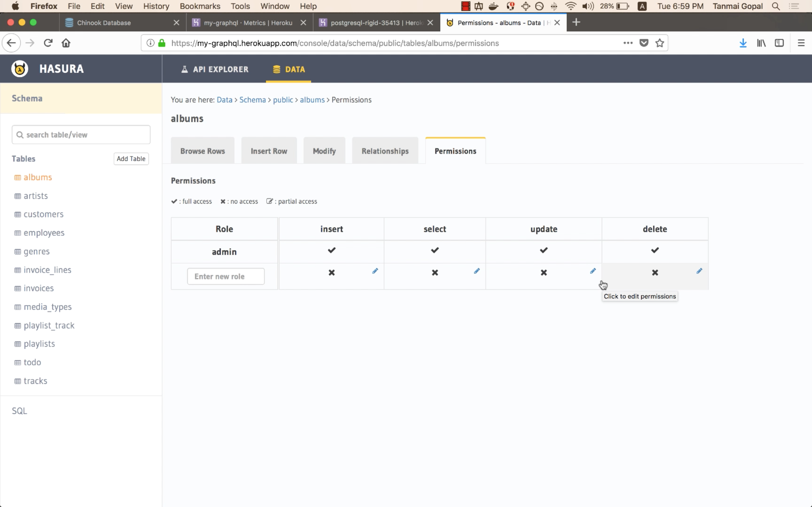Switch to the Relationships tab
812x507 pixels.
click(x=385, y=151)
